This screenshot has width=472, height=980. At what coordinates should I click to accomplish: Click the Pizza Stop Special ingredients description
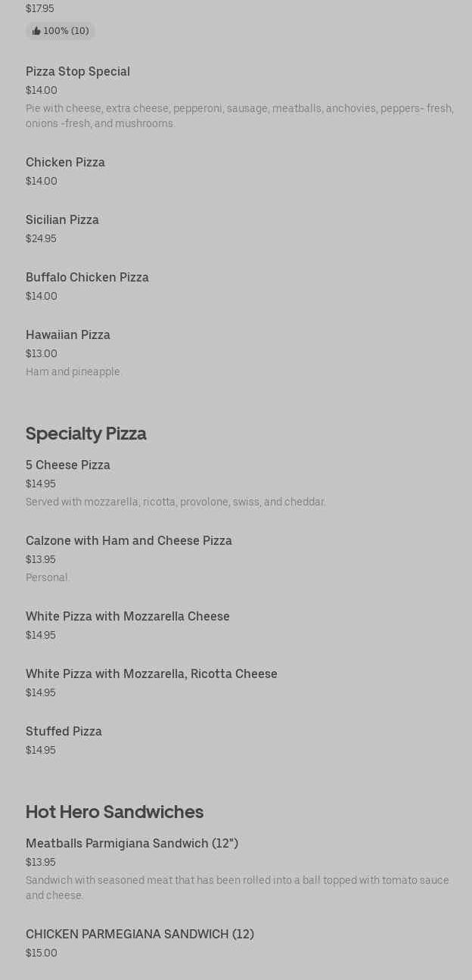click(x=239, y=116)
